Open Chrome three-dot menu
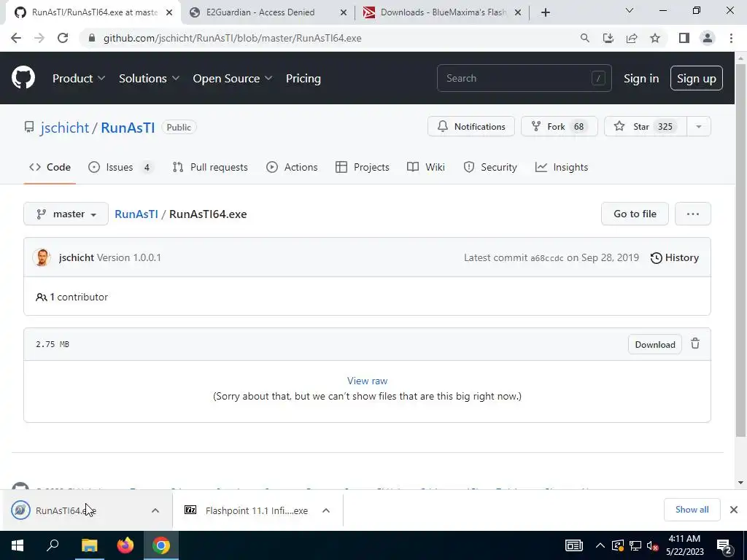 click(x=731, y=38)
